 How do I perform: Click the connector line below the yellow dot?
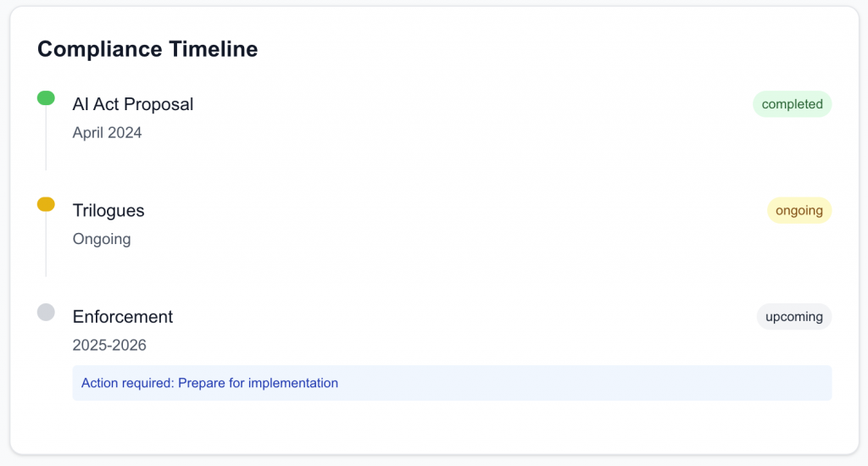click(46, 246)
